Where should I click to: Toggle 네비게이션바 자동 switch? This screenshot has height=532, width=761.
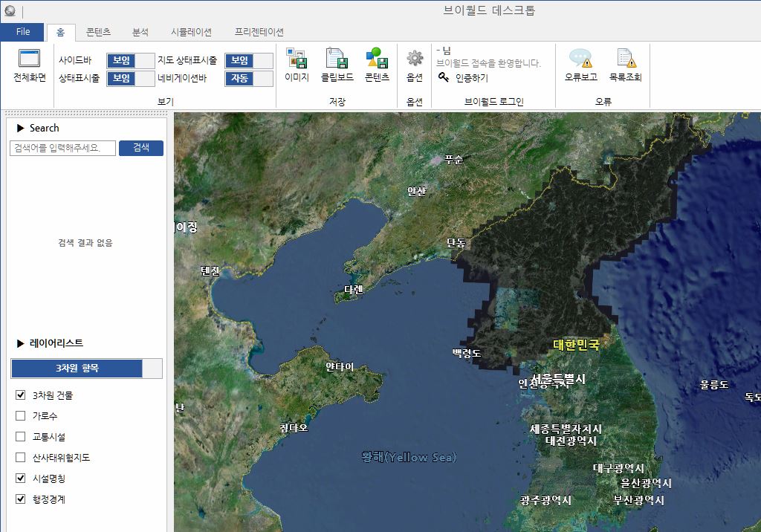click(248, 78)
